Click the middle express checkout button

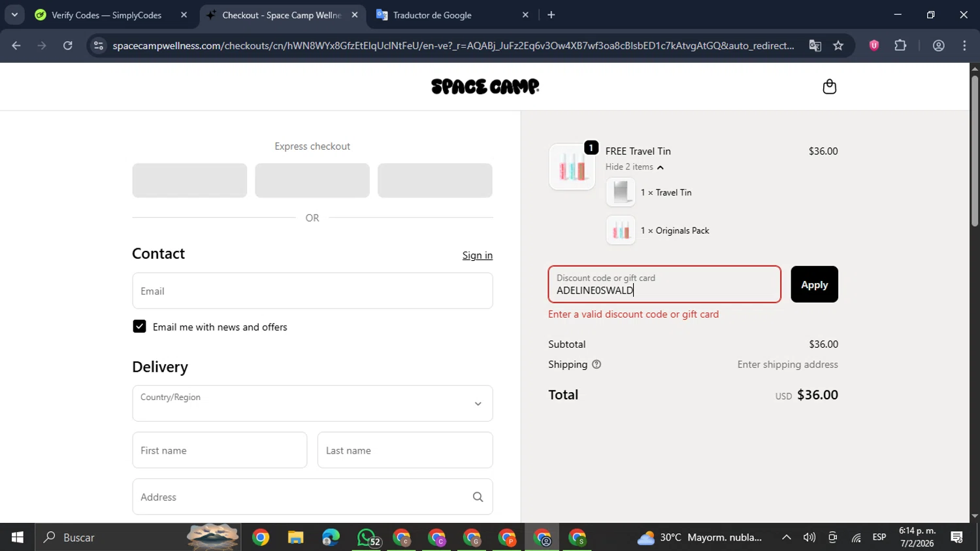coord(312,180)
